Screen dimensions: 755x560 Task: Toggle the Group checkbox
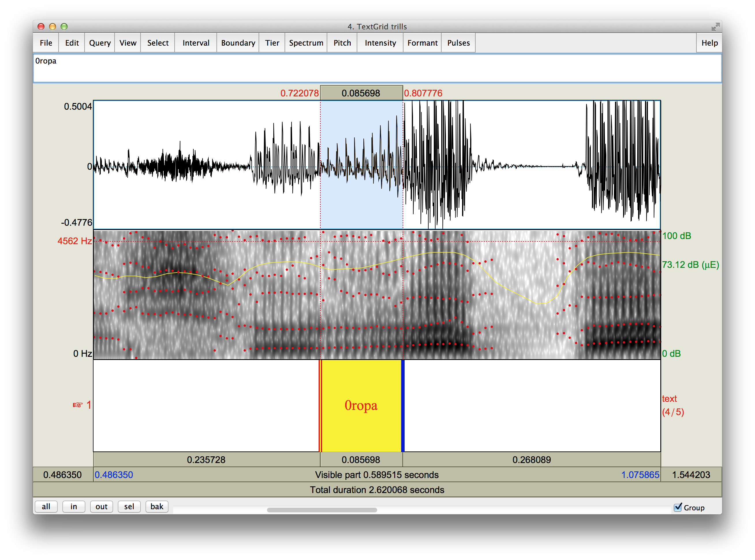pos(678,507)
